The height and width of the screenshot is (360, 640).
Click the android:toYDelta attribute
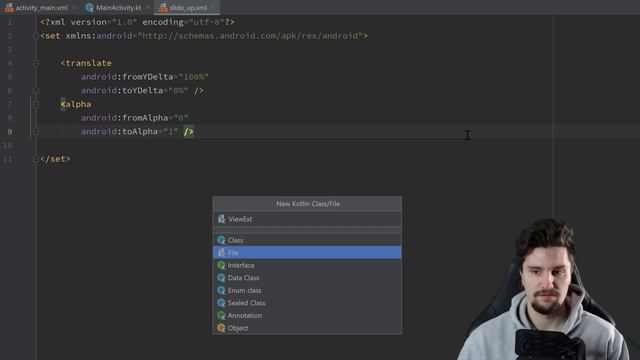(x=122, y=91)
